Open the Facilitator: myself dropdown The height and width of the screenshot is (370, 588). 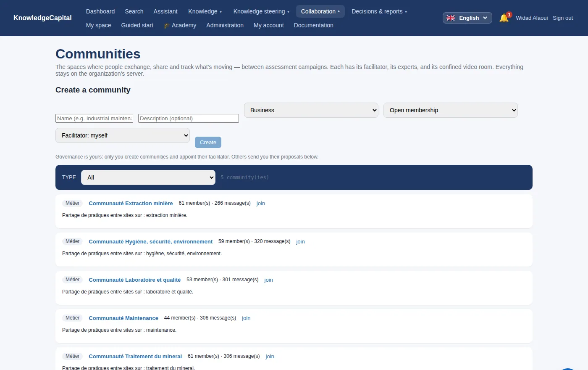123,135
